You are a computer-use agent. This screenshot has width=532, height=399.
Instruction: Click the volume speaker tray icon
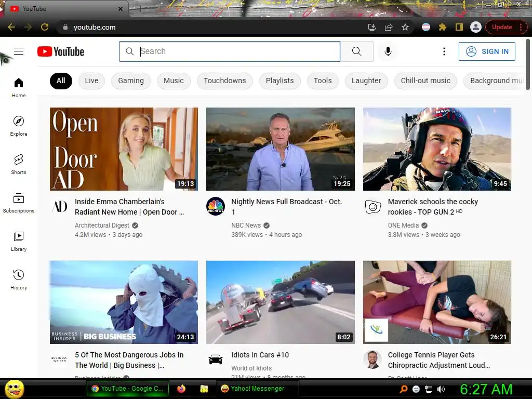pos(441,389)
